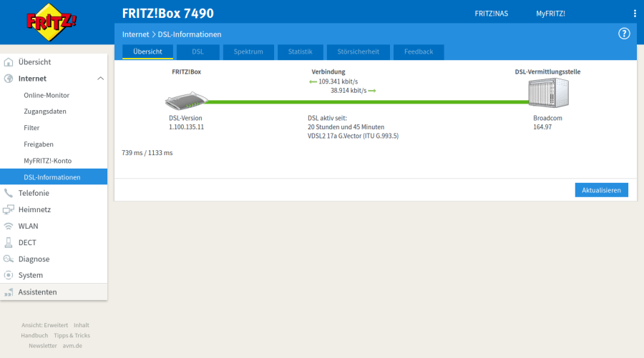Select Online-Monitor in the sidebar
644x358 pixels.
[47, 95]
